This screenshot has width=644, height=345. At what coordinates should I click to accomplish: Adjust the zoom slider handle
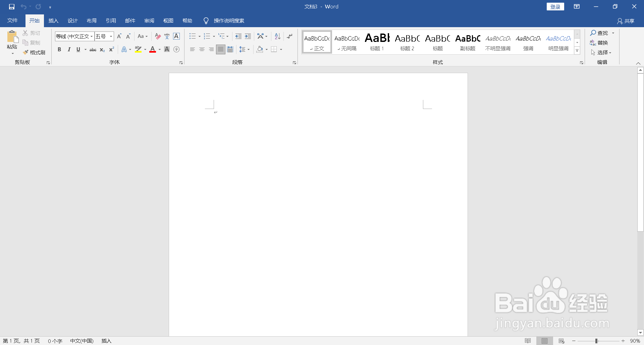coord(596,341)
